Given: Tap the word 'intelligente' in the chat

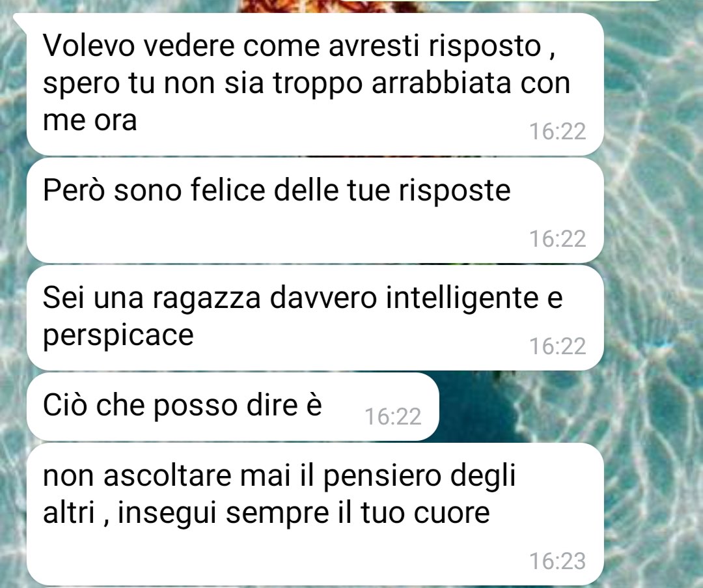Looking at the screenshot, I should pyautogui.click(x=462, y=299).
